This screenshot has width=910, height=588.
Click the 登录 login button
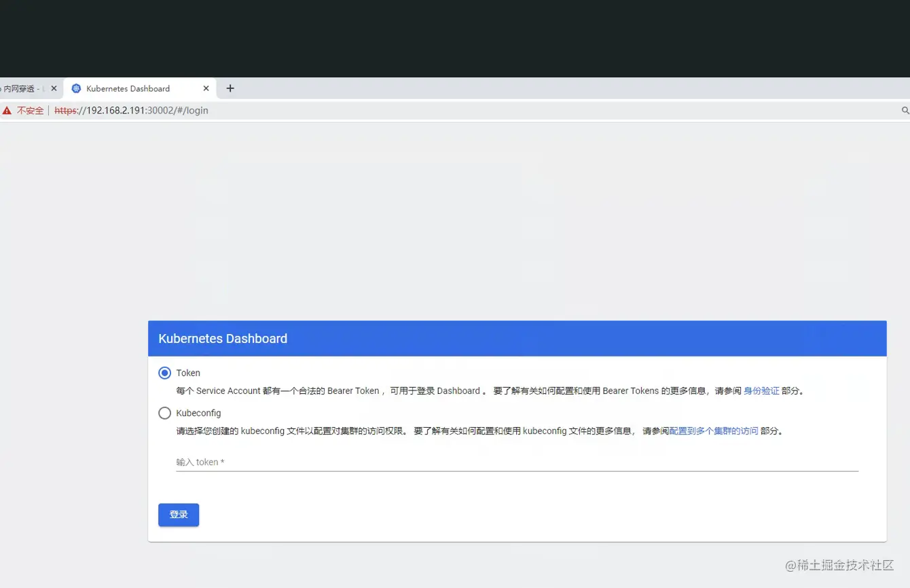pyautogui.click(x=179, y=515)
